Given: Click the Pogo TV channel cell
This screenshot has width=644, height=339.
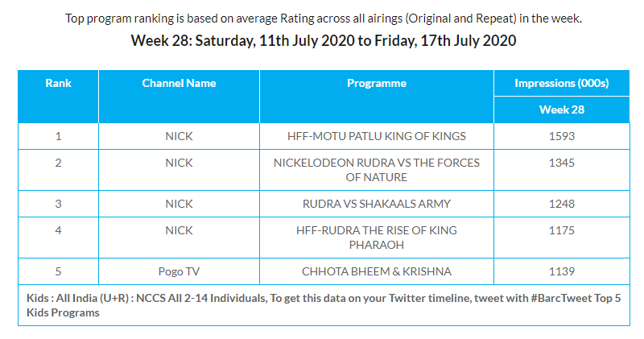Looking at the screenshot, I should pyautogui.click(x=179, y=271).
